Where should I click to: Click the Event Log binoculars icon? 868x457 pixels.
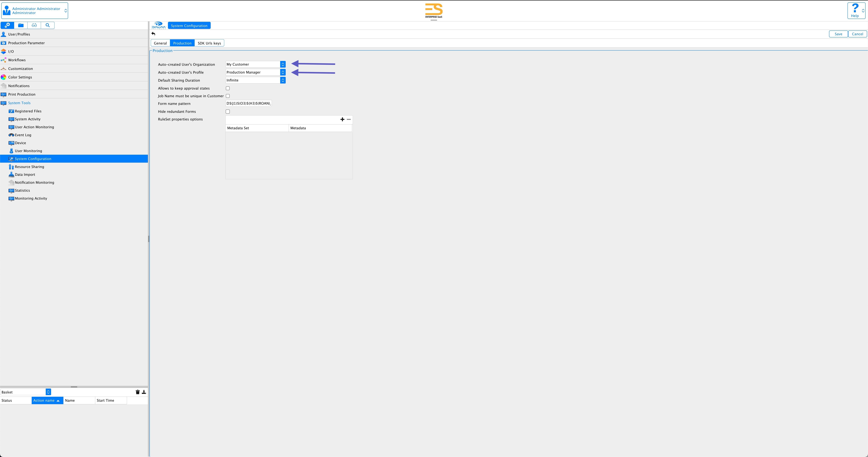[11, 135]
